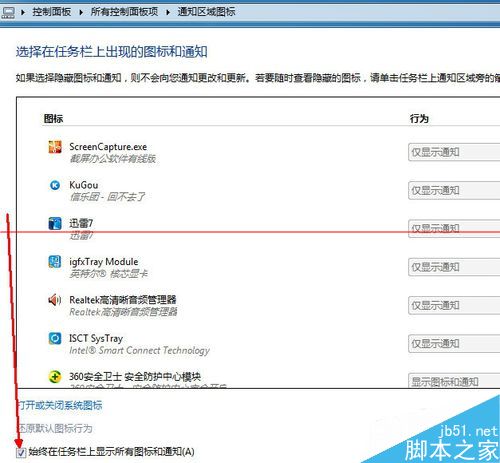Select the KuGou row name

click(84, 185)
